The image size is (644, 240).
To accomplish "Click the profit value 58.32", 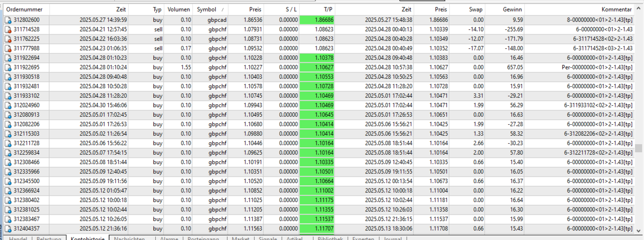I will 516,134.
